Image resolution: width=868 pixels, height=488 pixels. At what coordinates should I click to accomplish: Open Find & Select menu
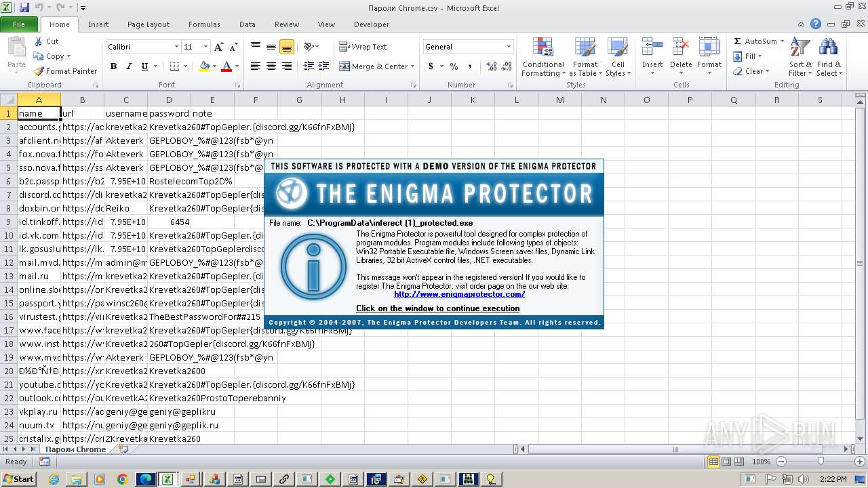pos(829,57)
